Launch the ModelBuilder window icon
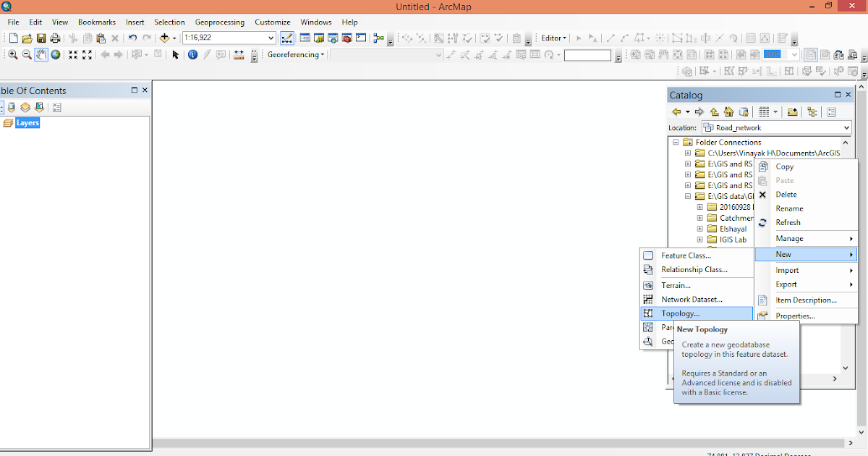The width and height of the screenshot is (868, 456). tap(378, 38)
